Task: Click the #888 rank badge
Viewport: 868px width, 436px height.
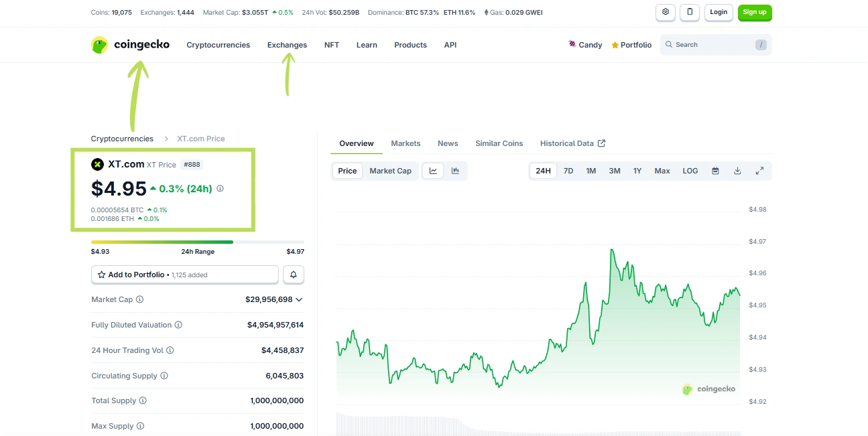Action: coord(192,165)
